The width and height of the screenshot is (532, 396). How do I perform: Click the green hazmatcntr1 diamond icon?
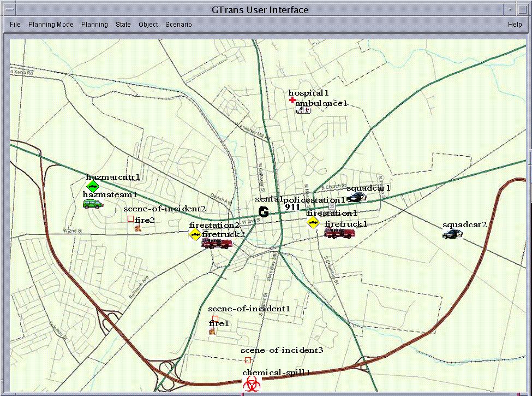coord(93,187)
